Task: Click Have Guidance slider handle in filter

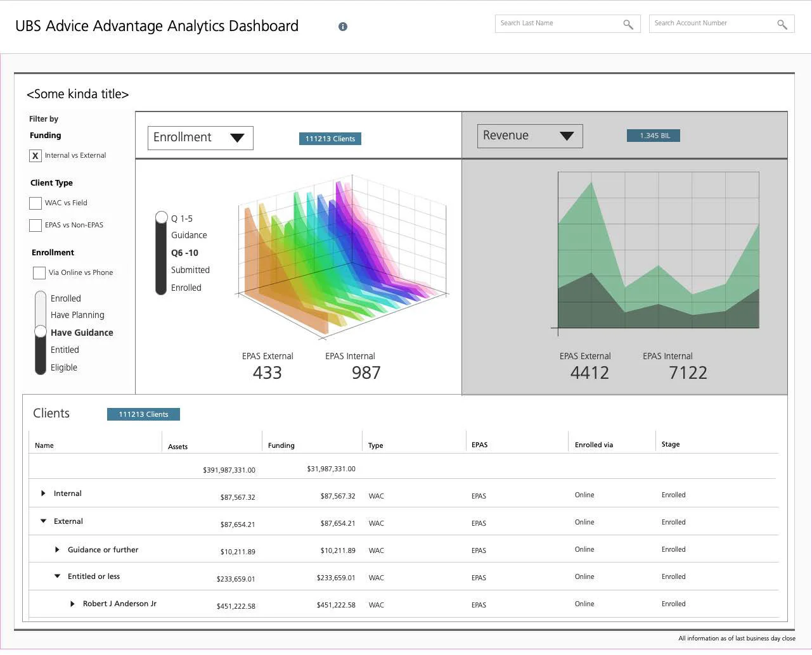Action: (x=41, y=331)
